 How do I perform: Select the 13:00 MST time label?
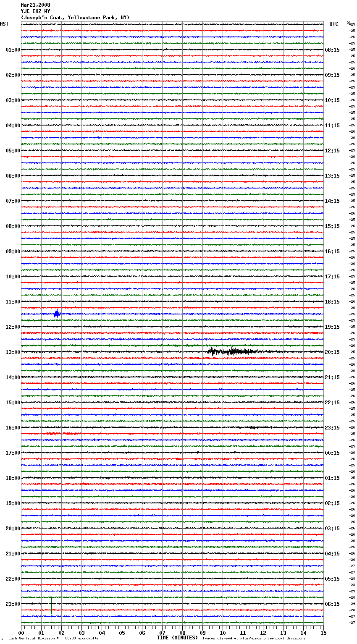[x=13, y=352]
